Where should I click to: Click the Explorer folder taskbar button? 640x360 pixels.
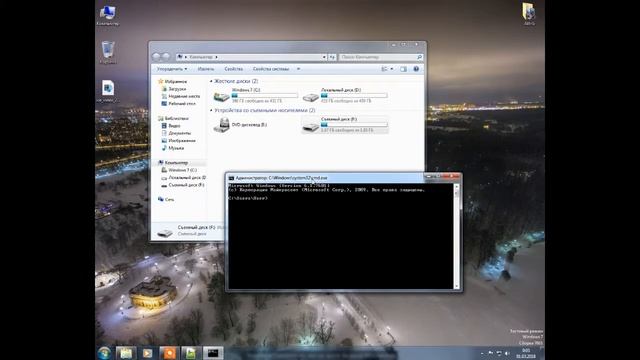pyautogui.click(x=126, y=353)
